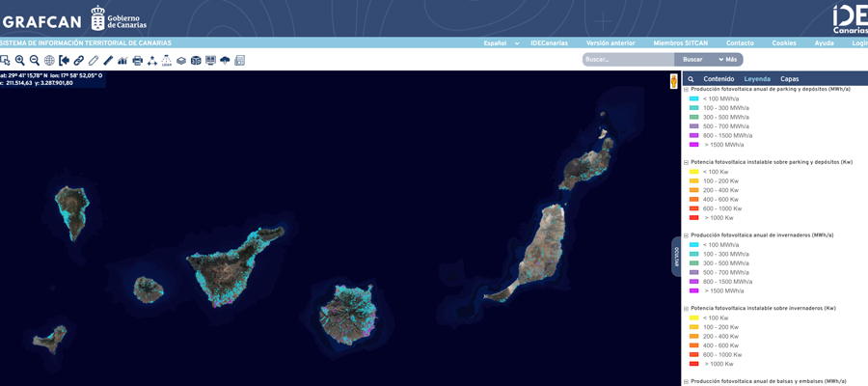Select the full extent globe icon

click(49, 60)
